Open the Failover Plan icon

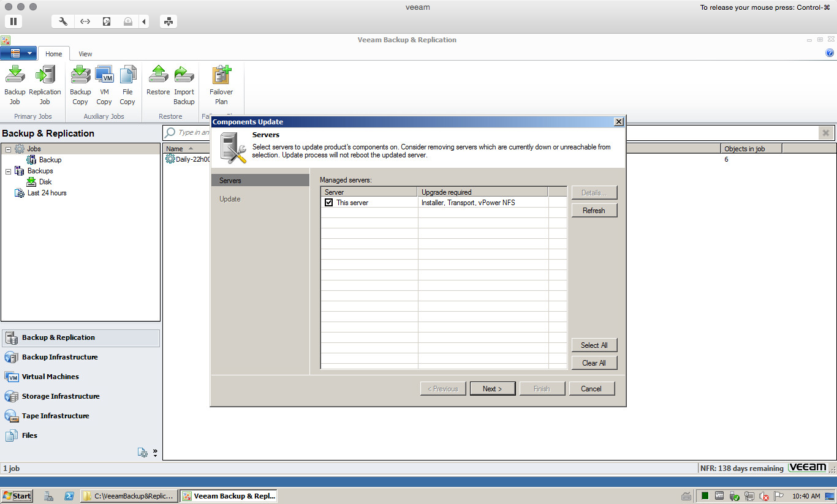(x=221, y=75)
